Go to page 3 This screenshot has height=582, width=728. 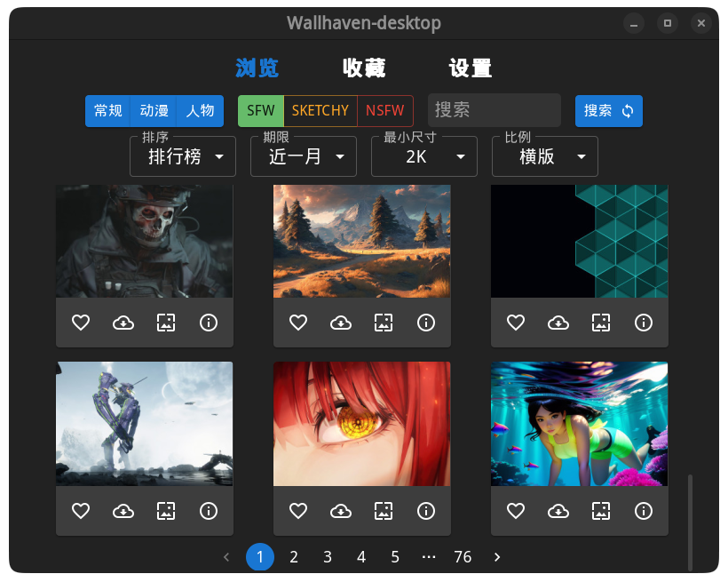[328, 557]
